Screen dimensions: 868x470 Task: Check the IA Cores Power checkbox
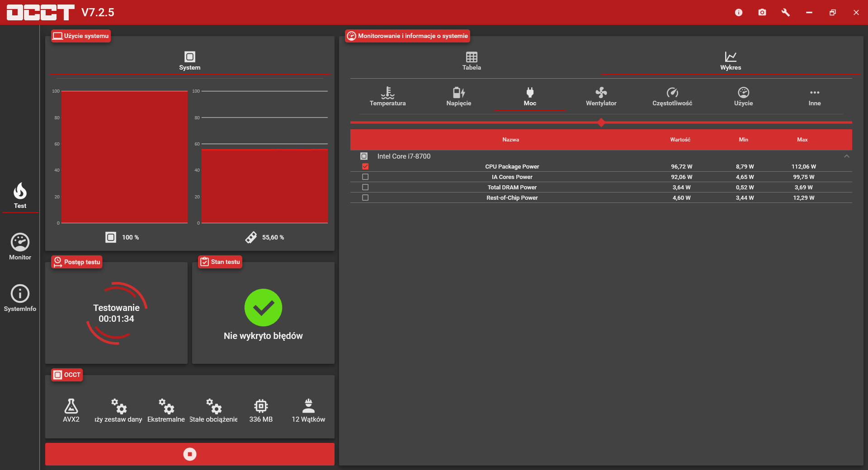tap(365, 177)
